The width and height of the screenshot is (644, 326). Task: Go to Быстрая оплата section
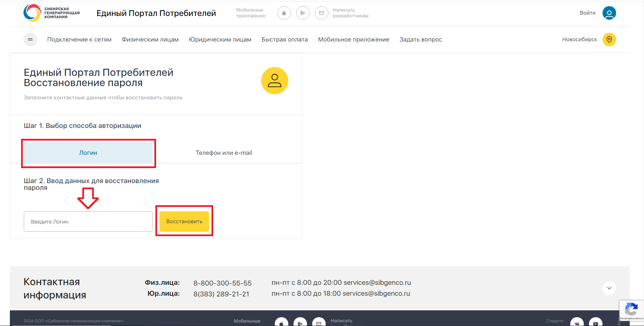tap(285, 39)
